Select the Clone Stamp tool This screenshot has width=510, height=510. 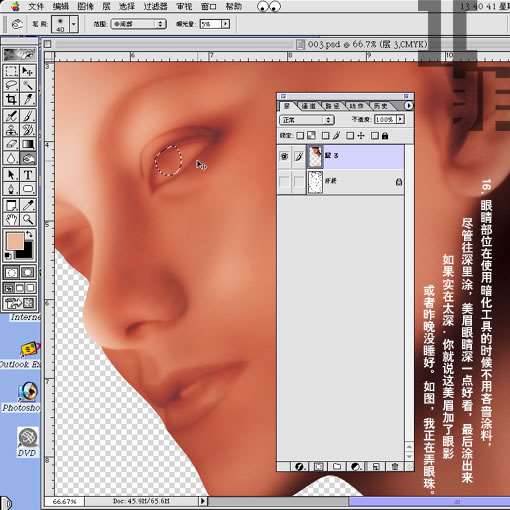tap(11, 130)
